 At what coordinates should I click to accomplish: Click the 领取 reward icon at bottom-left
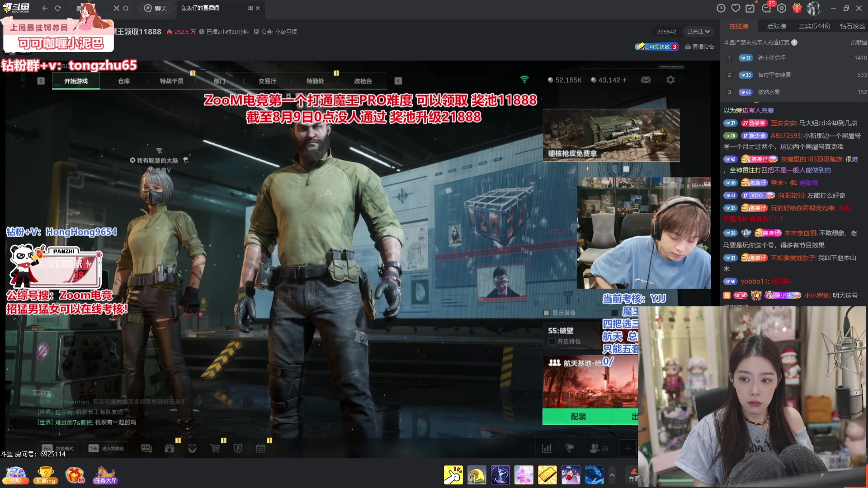pos(16,475)
